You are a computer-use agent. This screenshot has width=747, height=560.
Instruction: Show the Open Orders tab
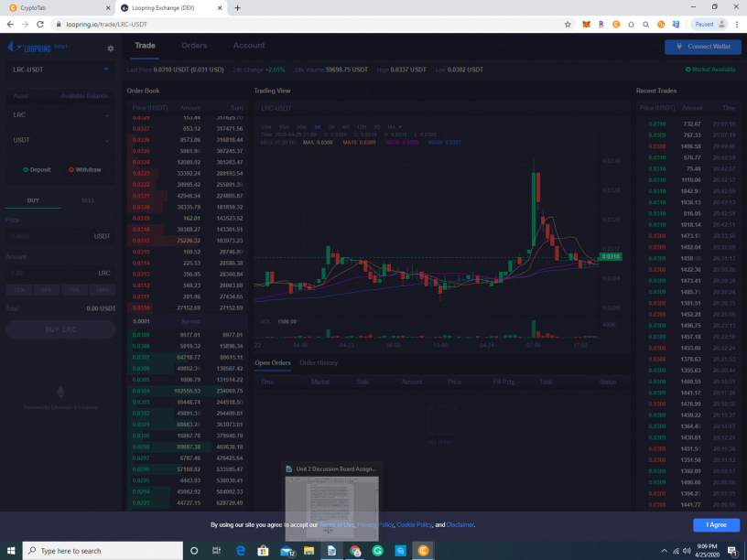tap(273, 363)
